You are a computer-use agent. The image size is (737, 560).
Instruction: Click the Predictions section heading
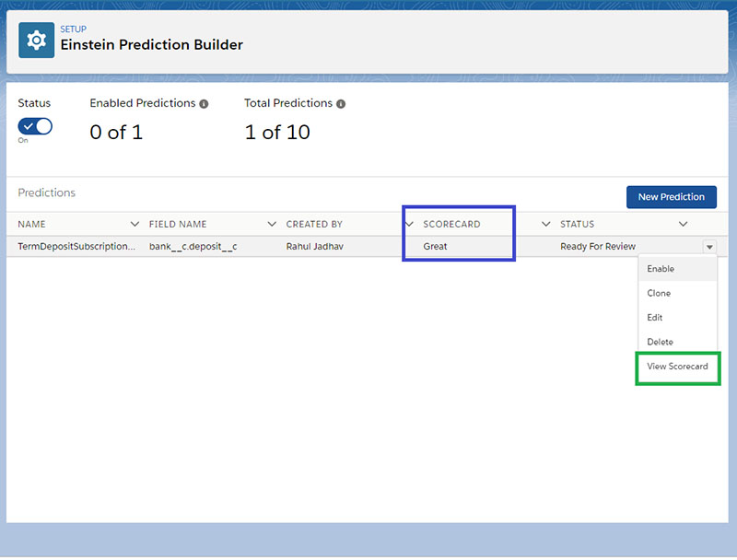click(47, 192)
